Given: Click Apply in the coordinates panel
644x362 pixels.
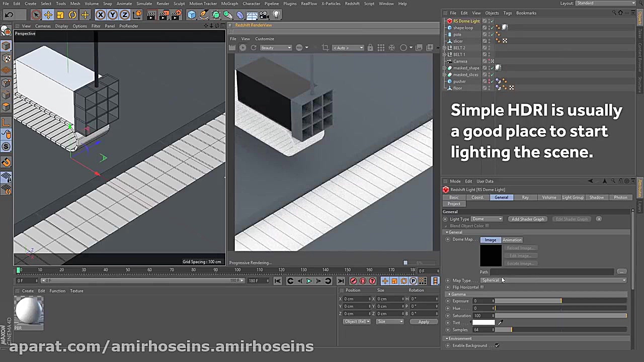Looking at the screenshot, I should 424,322.
